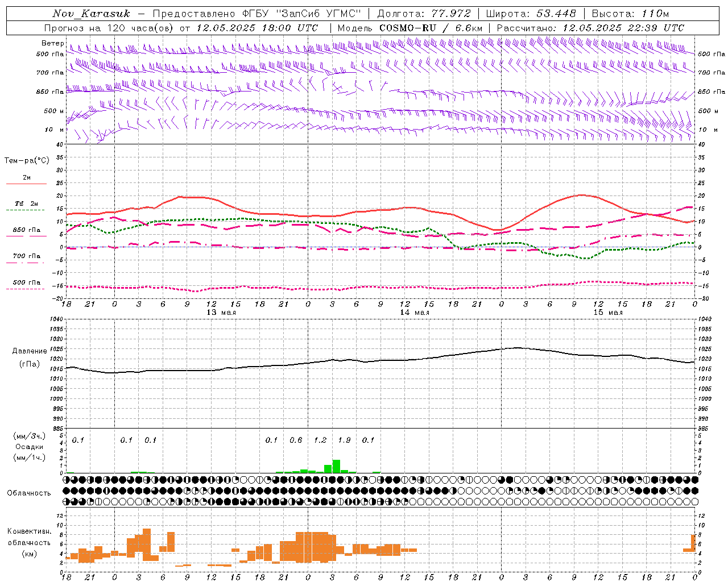Screen dimensions: 728x582
Task: Click the 'Прогноз на 120 часа(ов)' forecast header
Action: pos(110,28)
